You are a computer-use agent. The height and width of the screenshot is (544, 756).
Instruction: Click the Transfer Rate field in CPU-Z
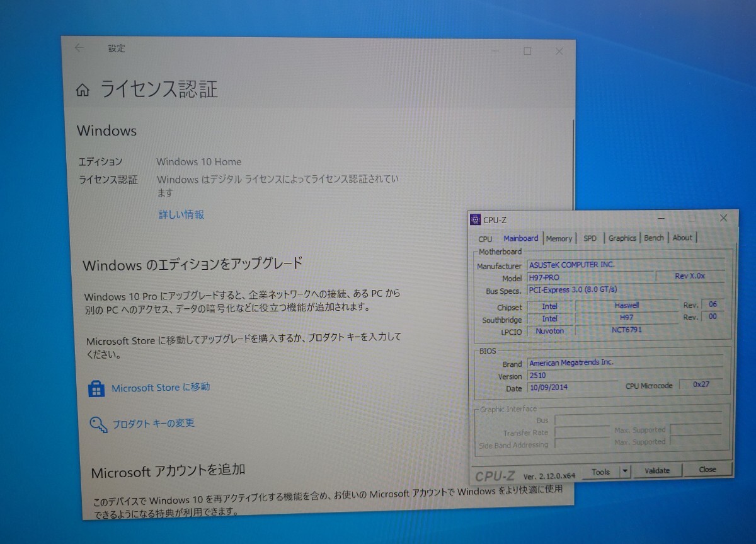[583, 432]
